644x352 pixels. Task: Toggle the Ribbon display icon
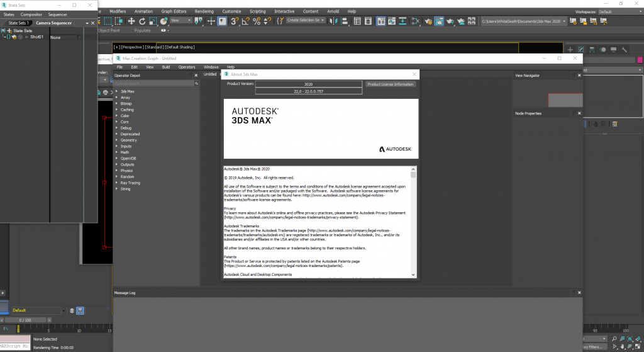[x=381, y=21]
